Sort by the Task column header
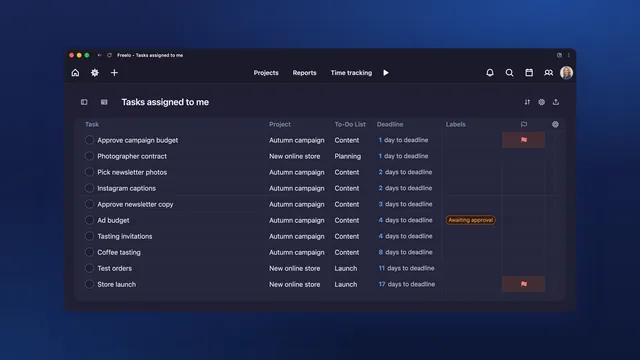This screenshot has height=360, width=640. pyautogui.click(x=92, y=124)
